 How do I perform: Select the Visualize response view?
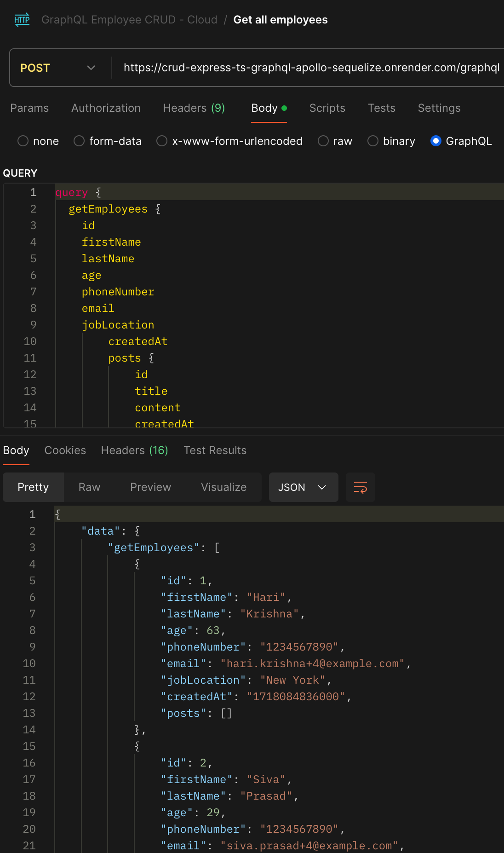point(223,487)
